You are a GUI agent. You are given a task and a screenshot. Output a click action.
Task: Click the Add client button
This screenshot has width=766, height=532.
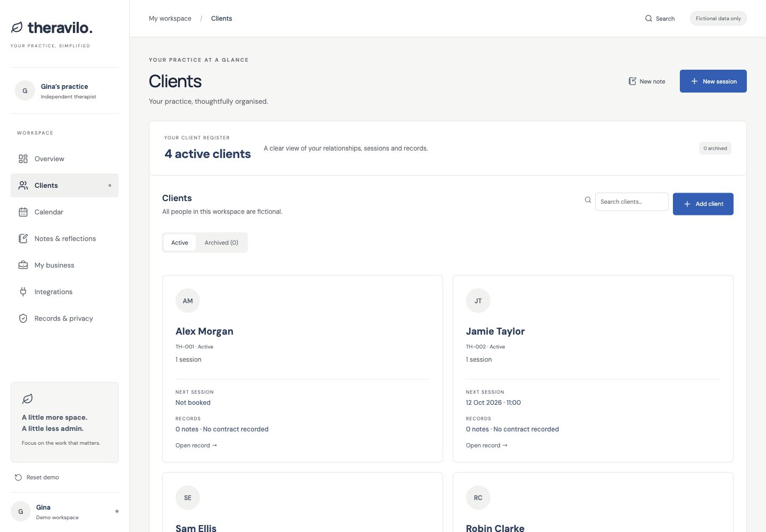(x=703, y=204)
